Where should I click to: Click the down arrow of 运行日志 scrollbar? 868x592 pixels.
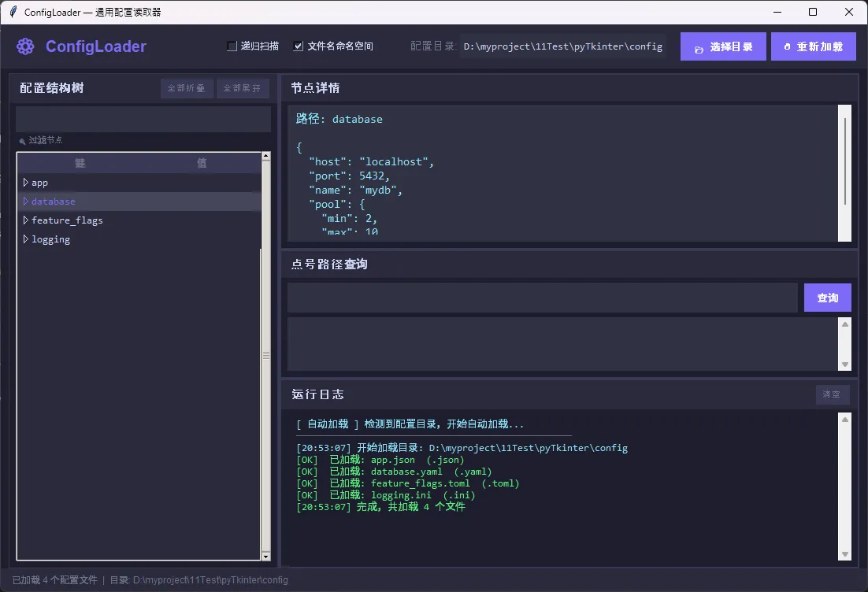[x=845, y=554]
